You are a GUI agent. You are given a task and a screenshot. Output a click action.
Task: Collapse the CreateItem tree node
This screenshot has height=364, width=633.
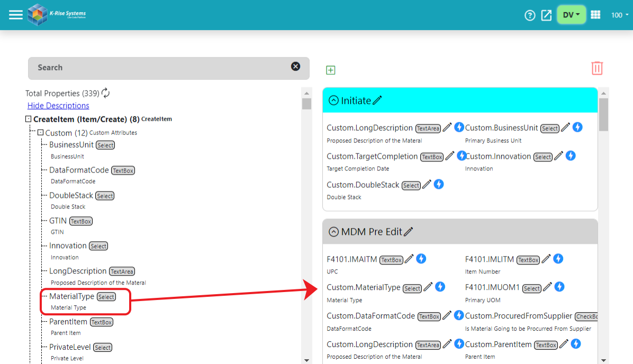point(28,119)
